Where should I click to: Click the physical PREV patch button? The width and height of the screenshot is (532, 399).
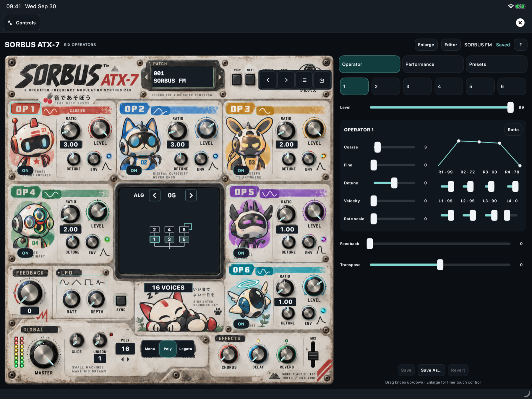point(237,80)
